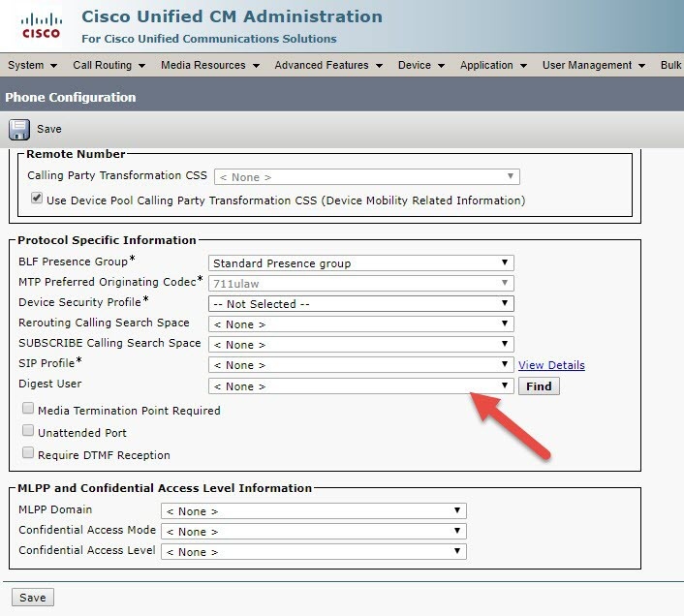
Task: Open the System menu
Action: click(32, 65)
